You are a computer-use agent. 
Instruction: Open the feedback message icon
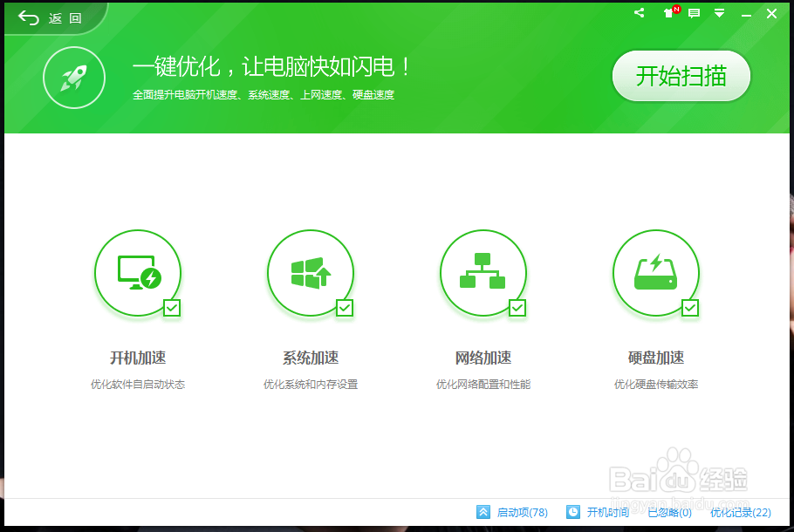tap(693, 13)
